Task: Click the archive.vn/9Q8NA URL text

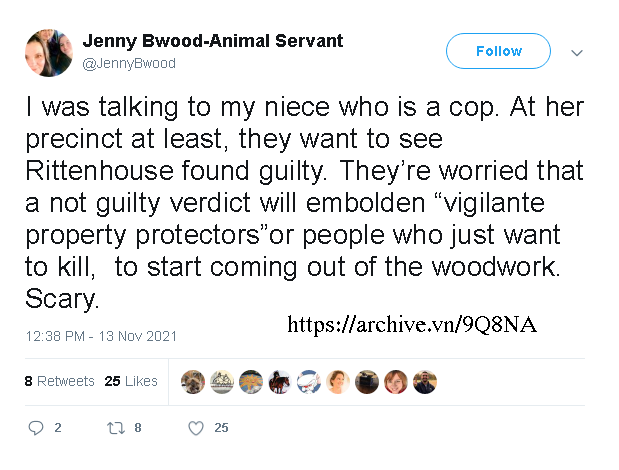Action: pos(412,324)
